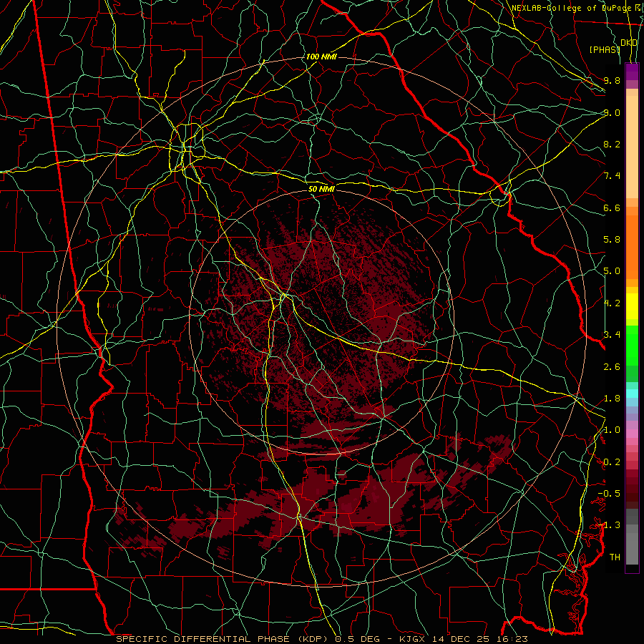
Task: Click the 6.6 value on the color scale
Action: pyautogui.click(x=612, y=208)
